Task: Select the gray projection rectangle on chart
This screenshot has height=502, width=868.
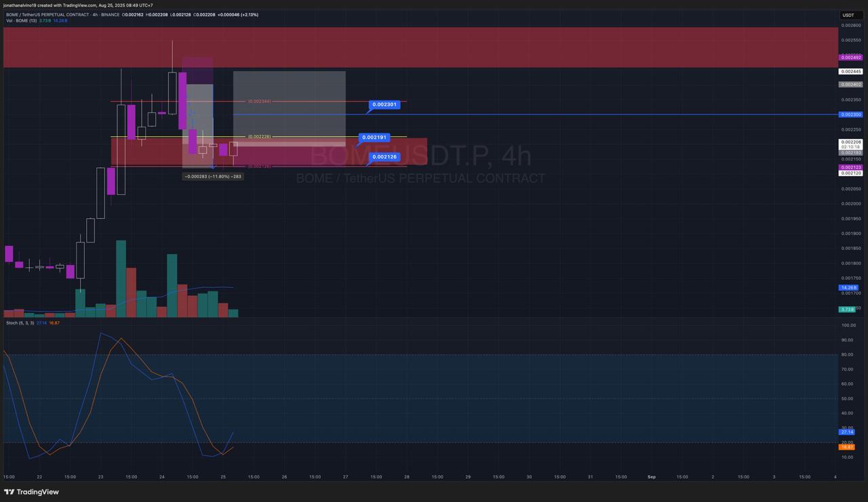Action: click(290, 102)
